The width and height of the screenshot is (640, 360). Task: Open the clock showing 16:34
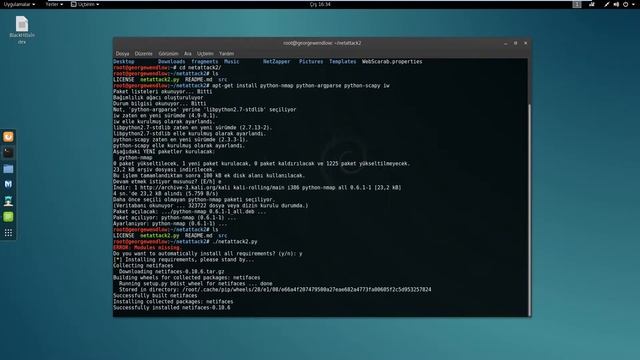point(320,4)
